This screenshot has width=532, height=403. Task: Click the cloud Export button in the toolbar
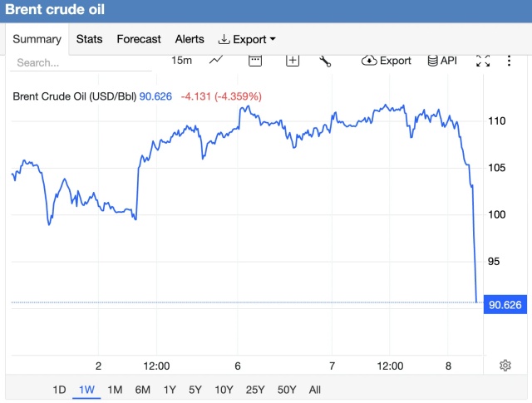point(387,60)
